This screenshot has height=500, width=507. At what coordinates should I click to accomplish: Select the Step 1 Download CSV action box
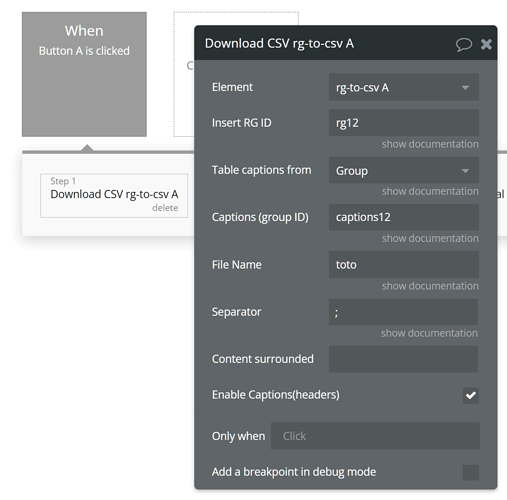point(114,196)
